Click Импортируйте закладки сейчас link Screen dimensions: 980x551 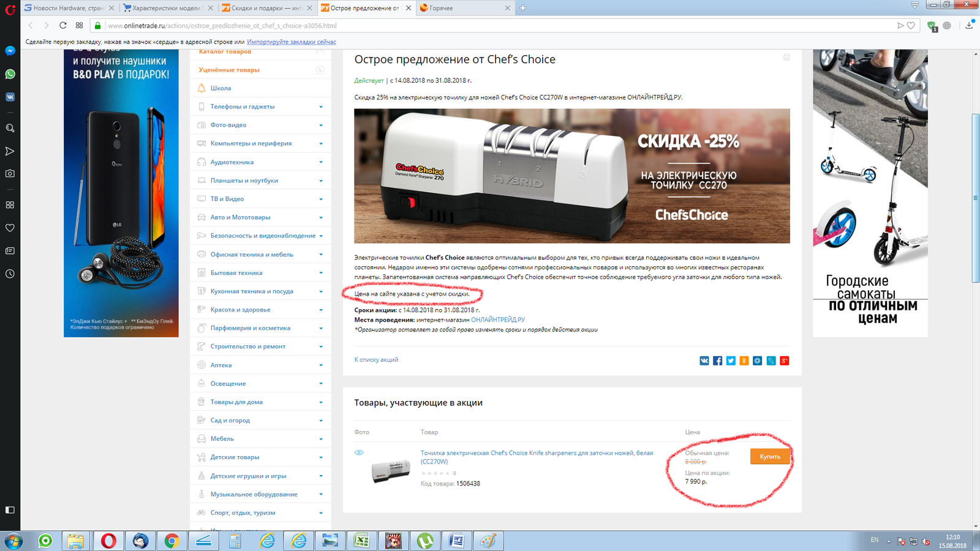coord(292,42)
